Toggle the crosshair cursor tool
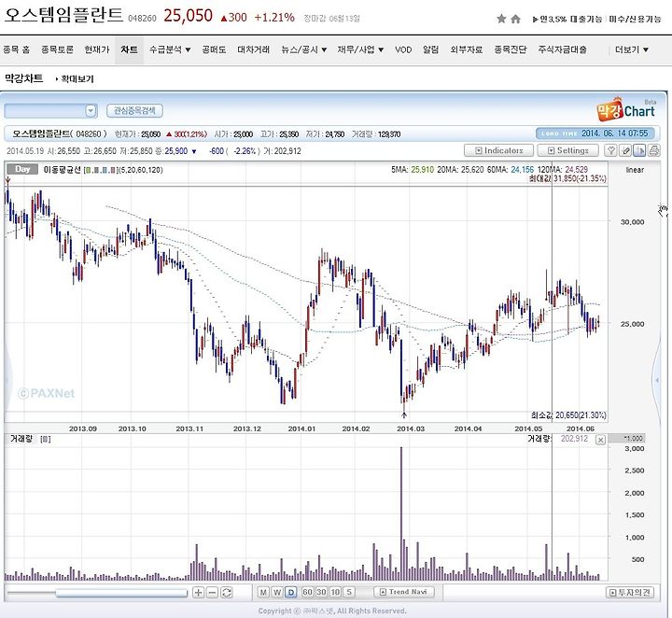 [x=639, y=150]
